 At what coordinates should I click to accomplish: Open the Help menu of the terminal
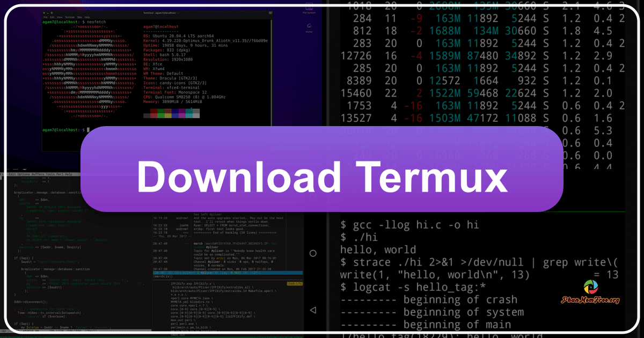click(87, 17)
